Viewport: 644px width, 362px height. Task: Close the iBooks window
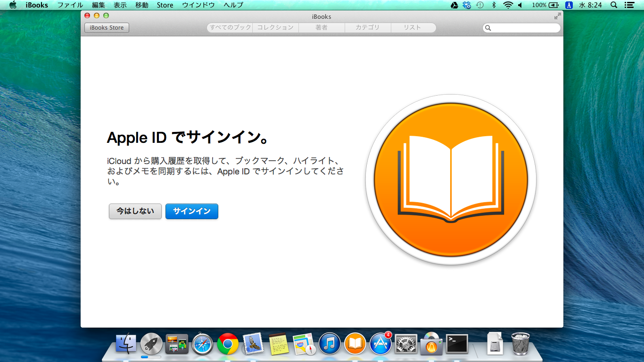pyautogui.click(x=87, y=16)
